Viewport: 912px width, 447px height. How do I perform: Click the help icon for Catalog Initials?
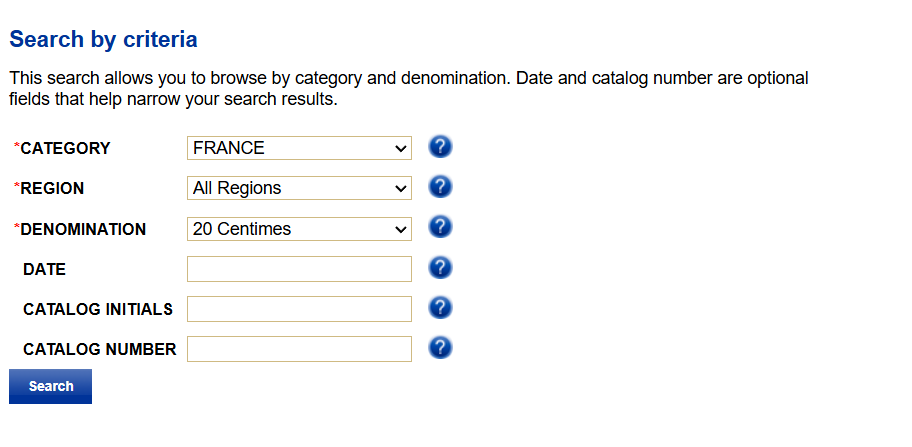(x=440, y=308)
